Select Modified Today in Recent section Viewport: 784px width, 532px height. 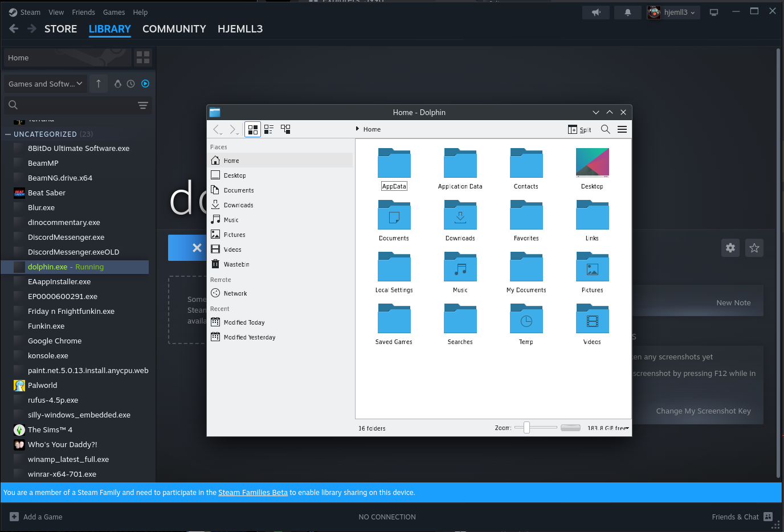(281, 322)
